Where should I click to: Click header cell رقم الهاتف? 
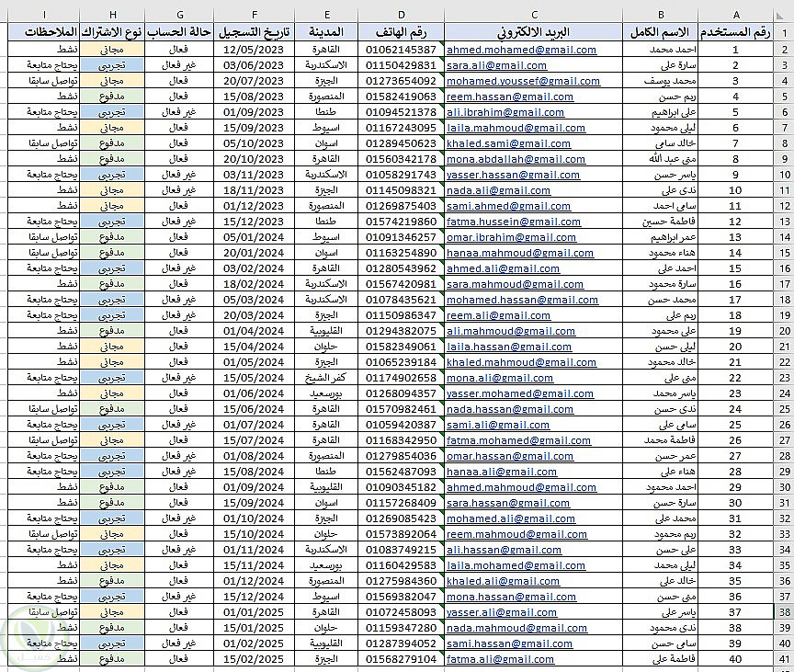coord(401,33)
